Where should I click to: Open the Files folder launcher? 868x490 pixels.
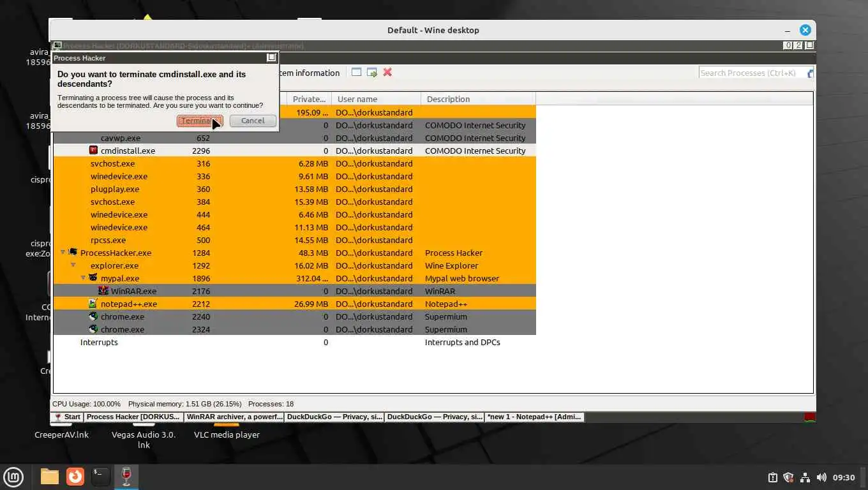tap(49, 477)
